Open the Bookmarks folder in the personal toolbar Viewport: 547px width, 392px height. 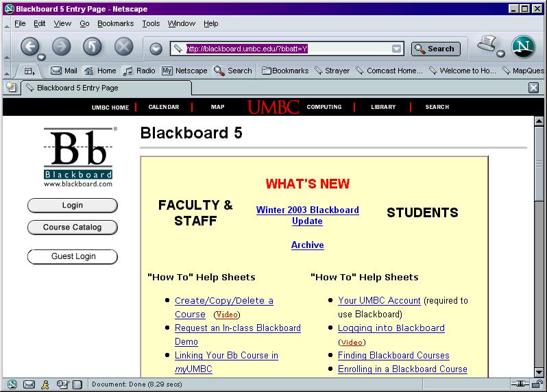click(285, 71)
